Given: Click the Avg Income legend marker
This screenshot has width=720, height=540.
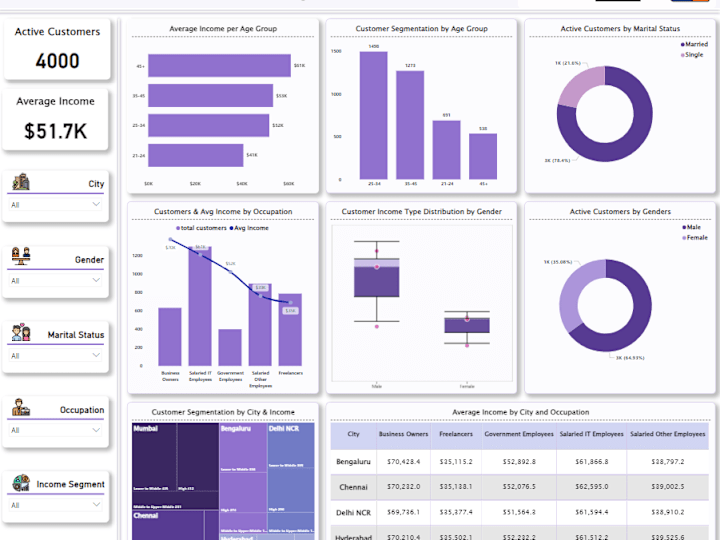Looking at the screenshot, I should 231,228.
